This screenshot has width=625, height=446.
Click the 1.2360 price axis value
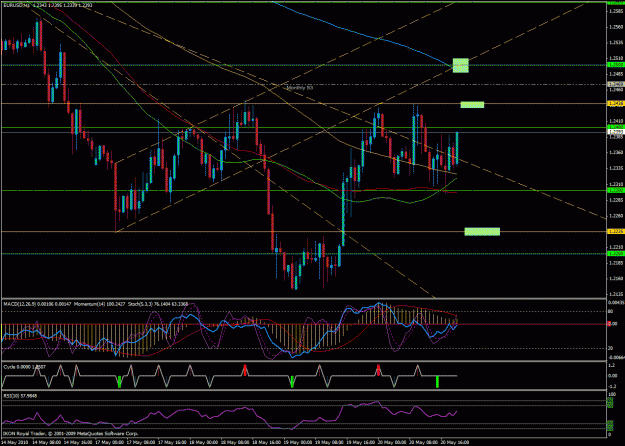(x=614, y=152)
